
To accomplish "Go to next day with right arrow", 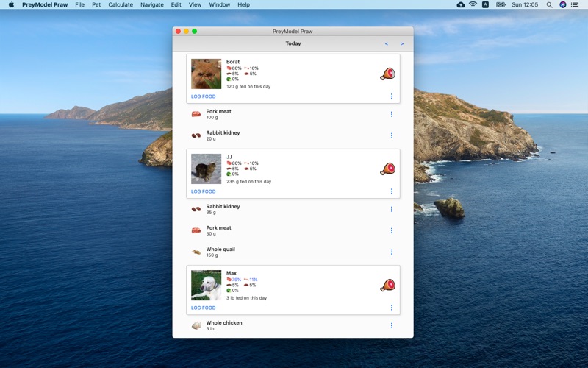I will coord(402,44).
